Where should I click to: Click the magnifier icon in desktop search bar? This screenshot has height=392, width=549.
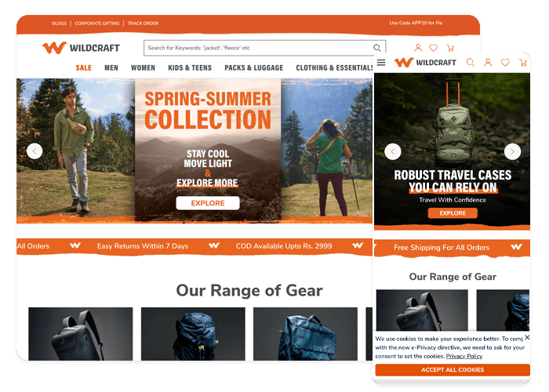pyautogui.click(x=377, y=48)
